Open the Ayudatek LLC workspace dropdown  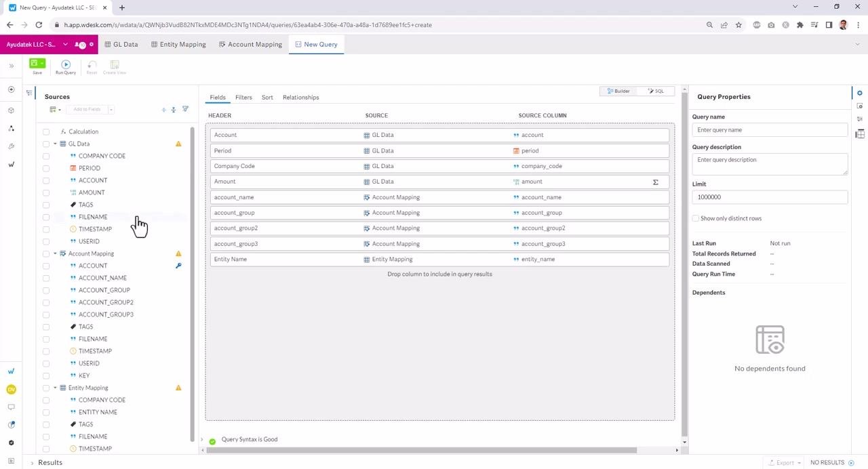65,44
